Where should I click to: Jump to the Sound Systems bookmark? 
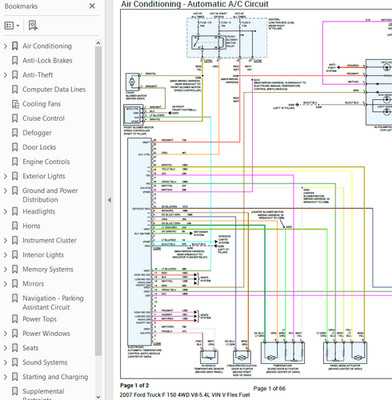(x=45, y=362)
